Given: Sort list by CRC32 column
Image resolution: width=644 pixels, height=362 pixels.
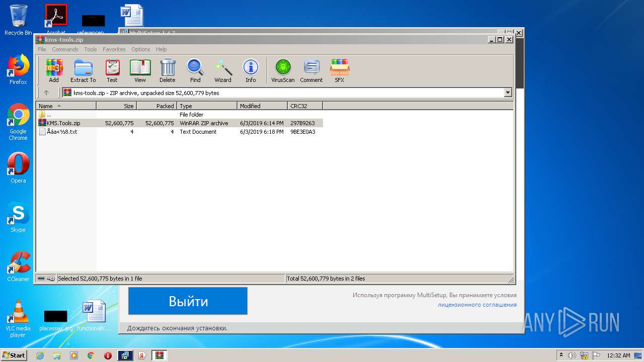Looking at the screenshot, I should click(305, 106).
